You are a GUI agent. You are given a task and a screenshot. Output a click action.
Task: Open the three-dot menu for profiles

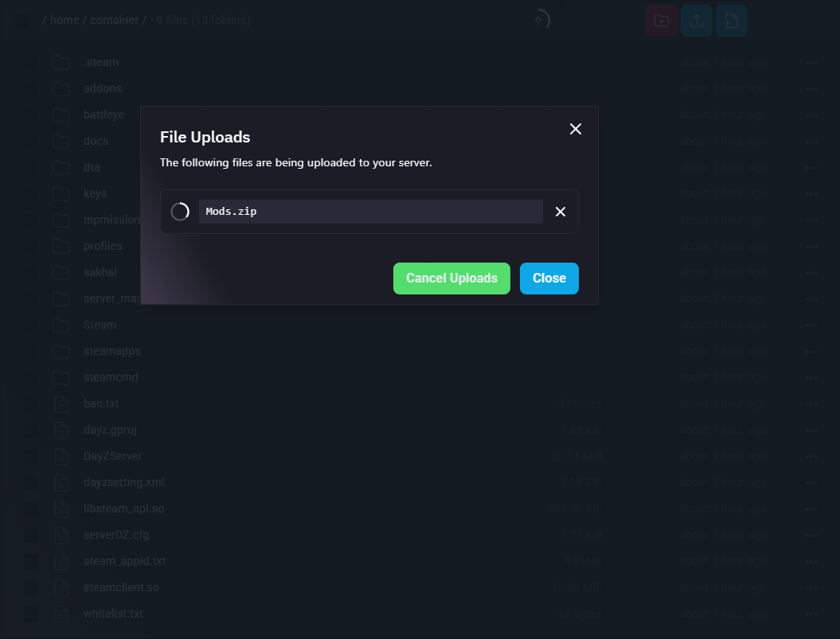pos(811,247)
